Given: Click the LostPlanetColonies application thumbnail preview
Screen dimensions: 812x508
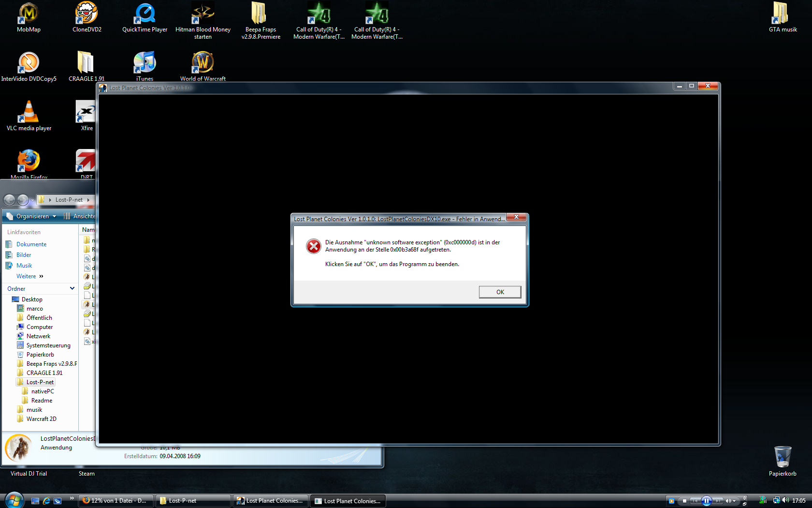Looking at the screenshot, I should (x=19, y=447).
